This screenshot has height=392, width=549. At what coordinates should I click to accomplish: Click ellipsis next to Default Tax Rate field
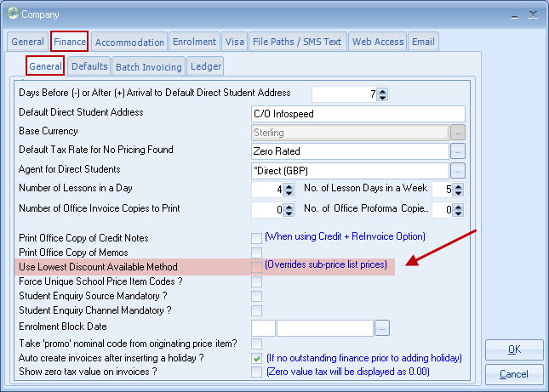(x=458, y=151)
